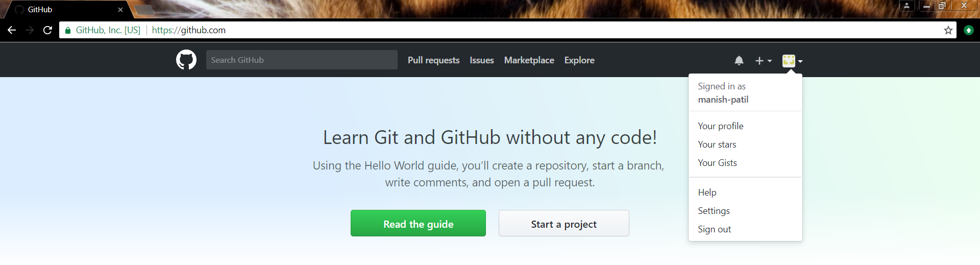Click the manish-patil username text
The height and width of the screenshot is (265, 980).
pos(723,100)
